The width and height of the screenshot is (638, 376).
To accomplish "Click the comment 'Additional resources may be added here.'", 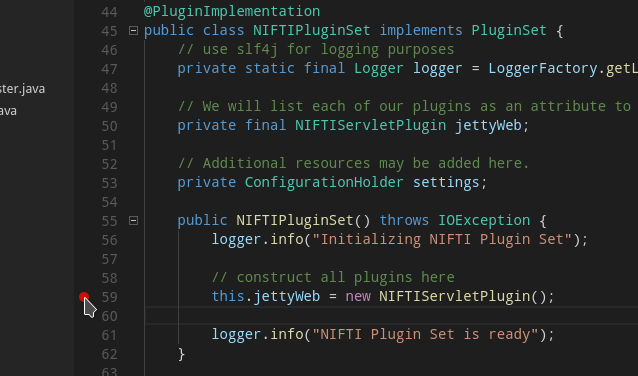I will (x=354, y=163).
